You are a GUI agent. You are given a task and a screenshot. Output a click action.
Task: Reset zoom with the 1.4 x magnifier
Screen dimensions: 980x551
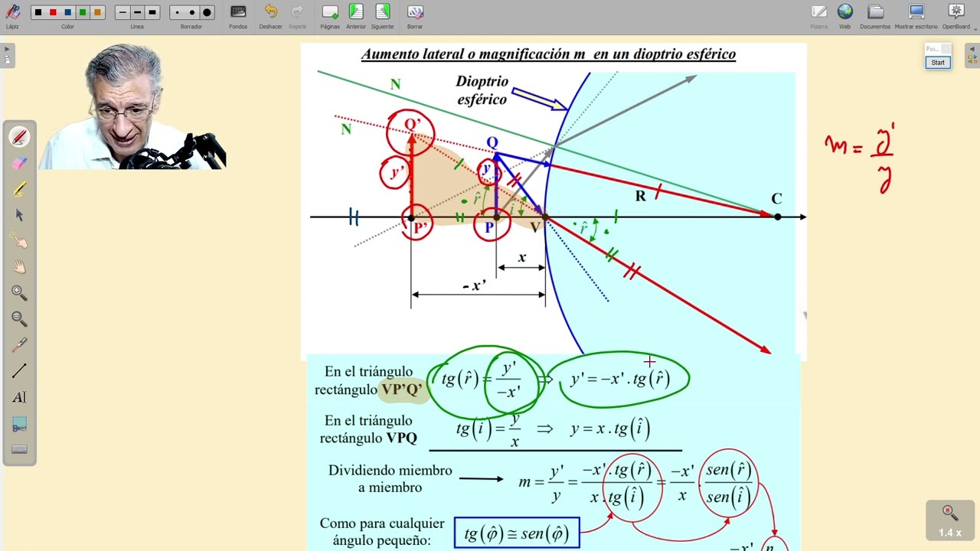click(950, 520)
